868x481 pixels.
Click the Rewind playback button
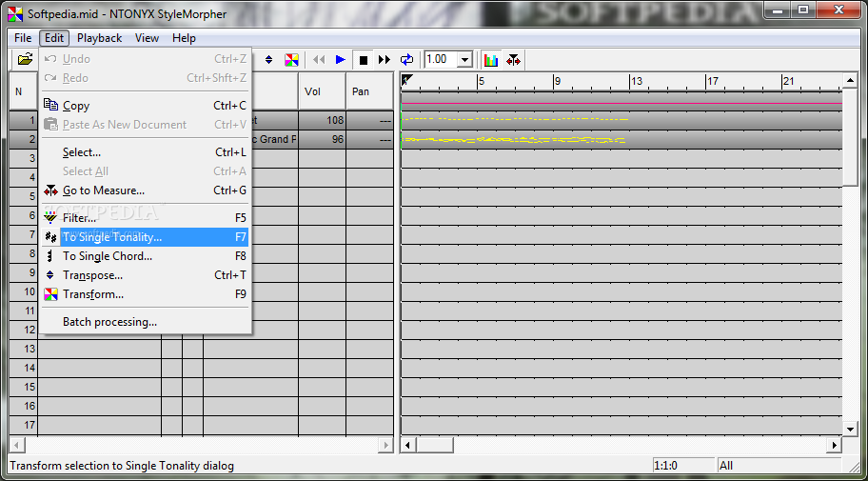click(x=319, y=59)
